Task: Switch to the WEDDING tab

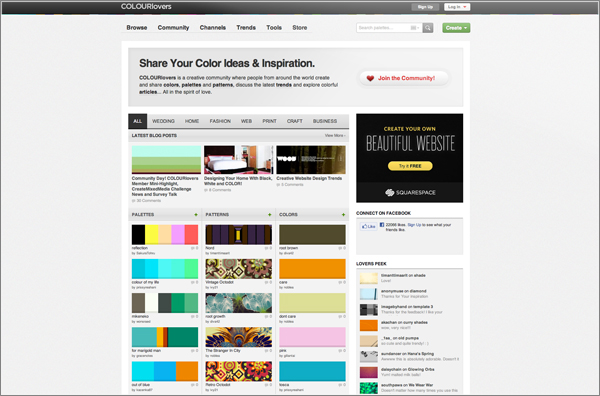Action: (163, 121)
